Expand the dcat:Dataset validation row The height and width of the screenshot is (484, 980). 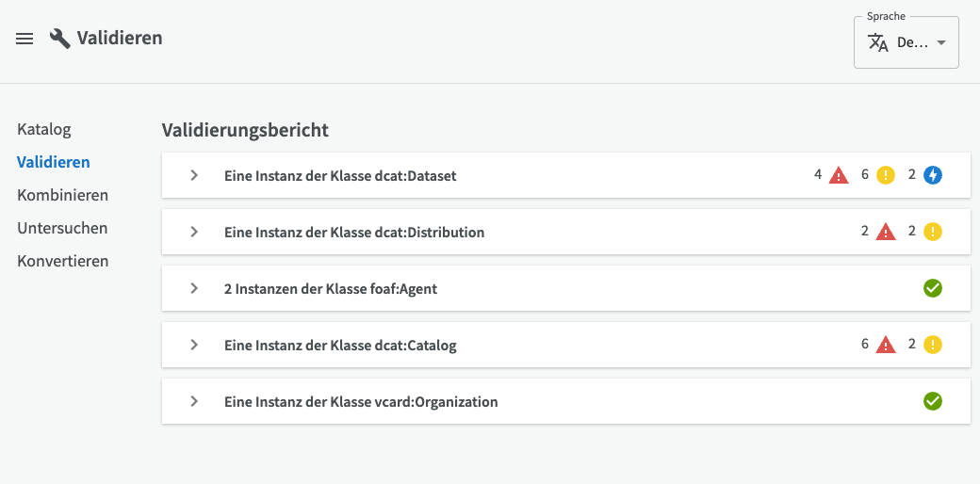pos(566,175)
